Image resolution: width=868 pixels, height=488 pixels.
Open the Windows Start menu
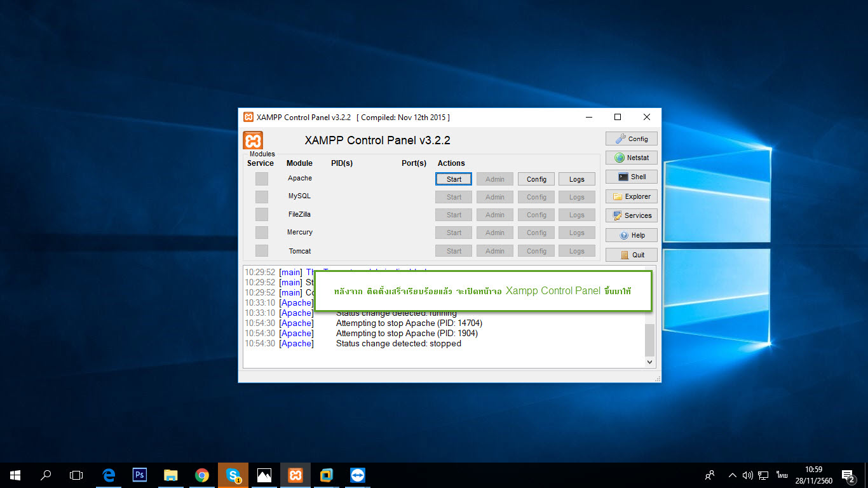click(x=15, y=475)
